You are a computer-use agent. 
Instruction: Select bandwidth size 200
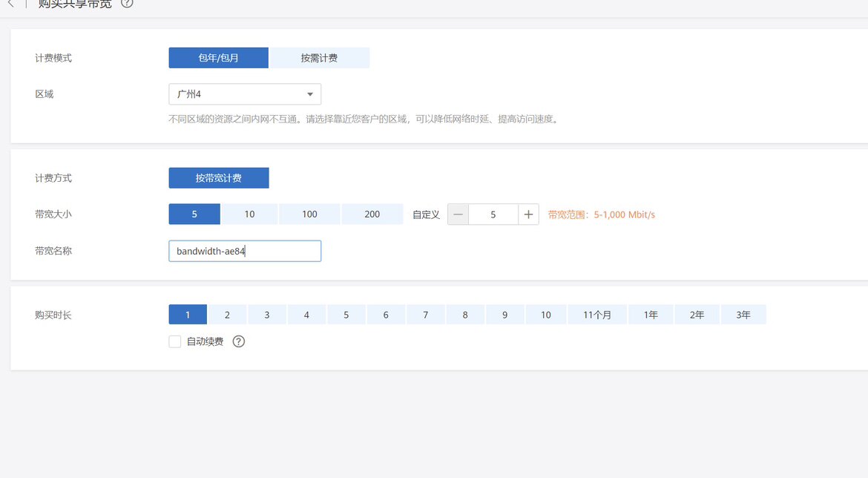click(372, 214)
